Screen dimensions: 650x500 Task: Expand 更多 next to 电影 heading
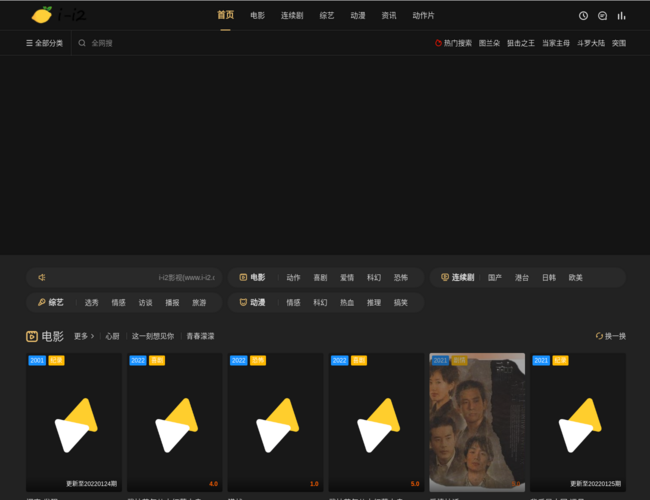[83, 336]
